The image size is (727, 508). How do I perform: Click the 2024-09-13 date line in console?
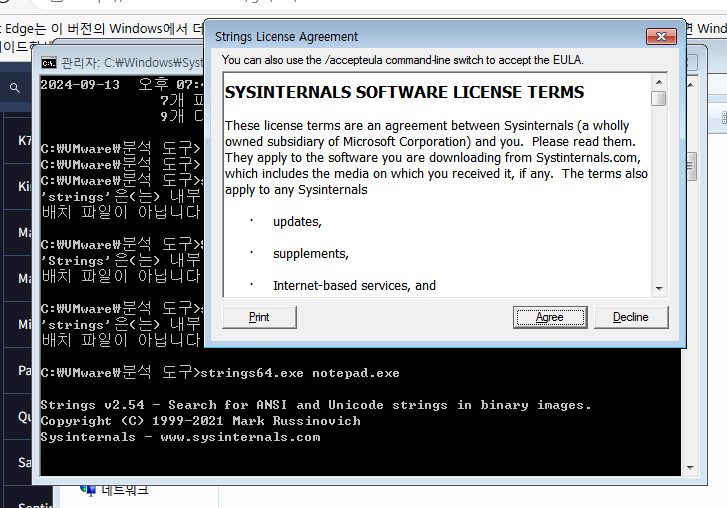122,85
